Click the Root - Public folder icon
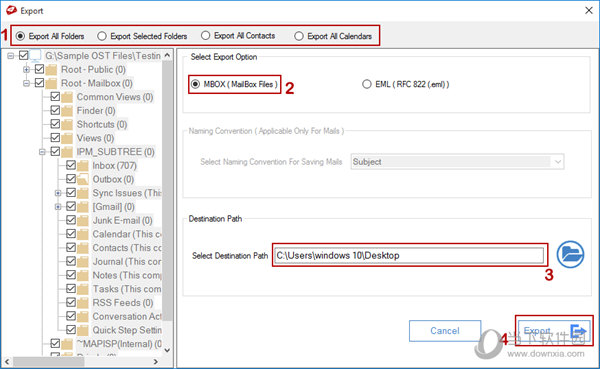 point(51,70)
